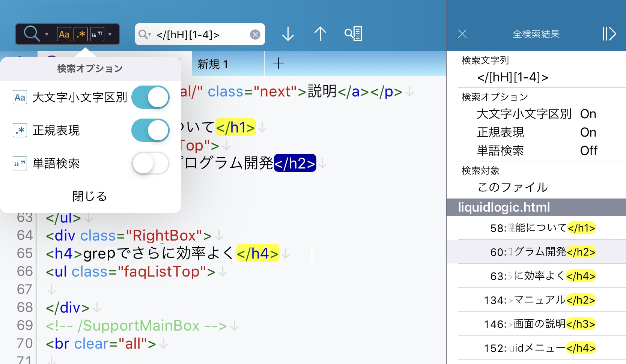The image size is (626, 364).
Task: Find previous match with up arrow
Action: [x=320, y=34]
